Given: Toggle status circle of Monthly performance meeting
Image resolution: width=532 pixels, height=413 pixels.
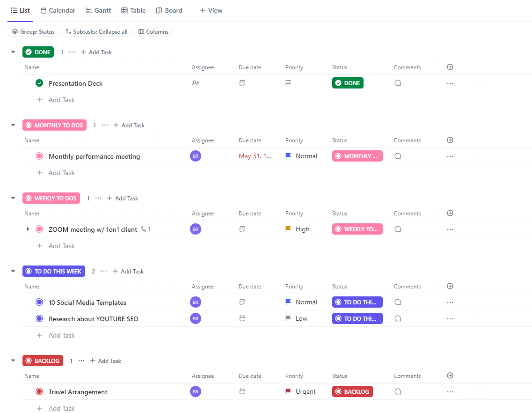Looking at the screenshot, I should click(39, 156).
